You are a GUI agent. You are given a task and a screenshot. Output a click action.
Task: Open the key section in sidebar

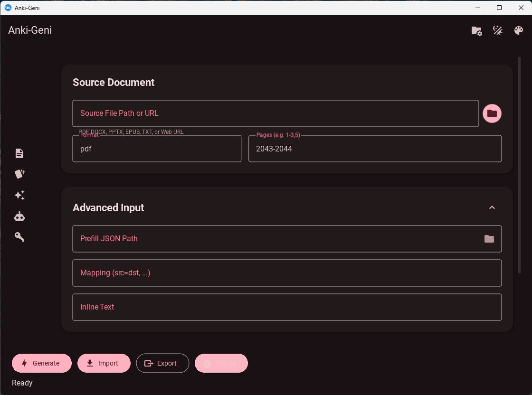[x=19, y=236]
